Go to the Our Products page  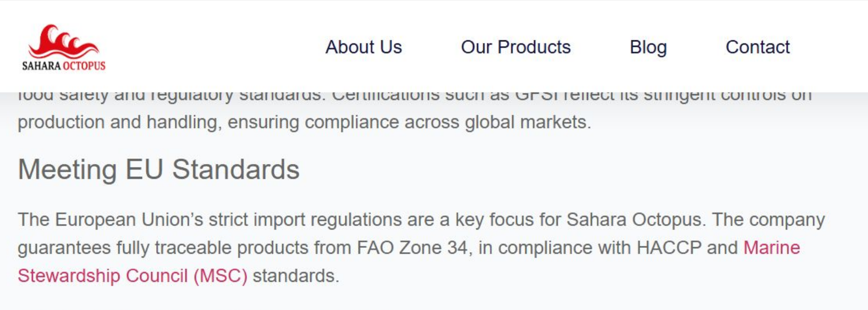[x=515, y=47]
